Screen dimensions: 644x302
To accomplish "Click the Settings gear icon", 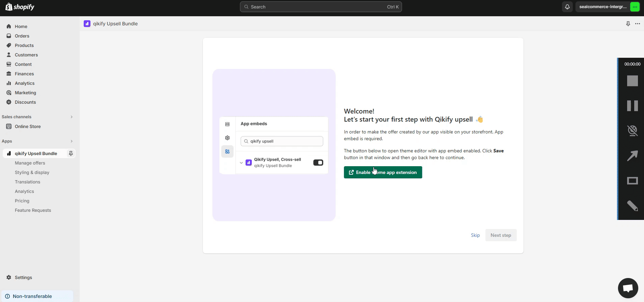I will click(9, 277).
